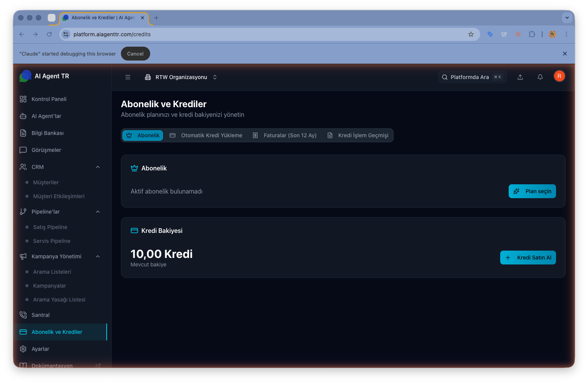This screenshot has height=384, width=588.
Task: Switch to Kredi İşlem Geçmişi tab
Action: pos(358,135)
